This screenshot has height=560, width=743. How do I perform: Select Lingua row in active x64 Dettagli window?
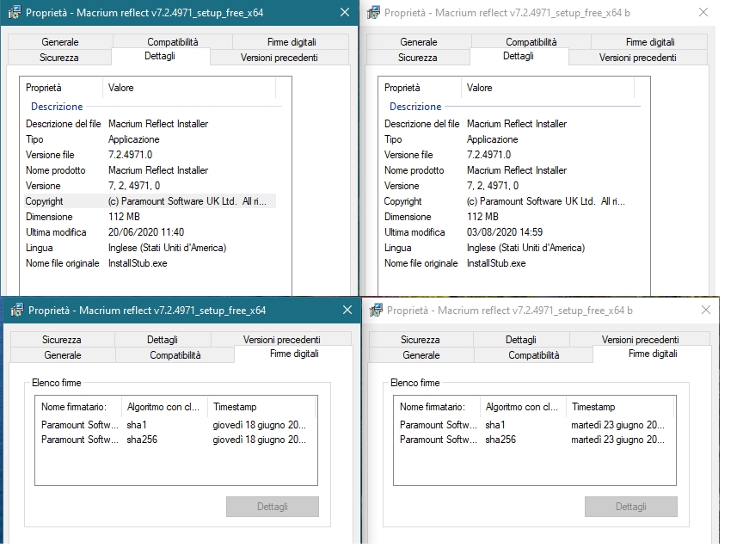150,248
